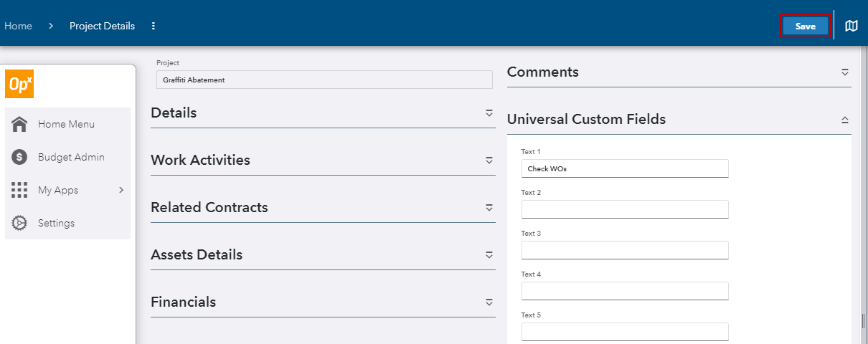Expand the My Apps submenu arrow
Screen dimensions: 868x344
[121, 190]
